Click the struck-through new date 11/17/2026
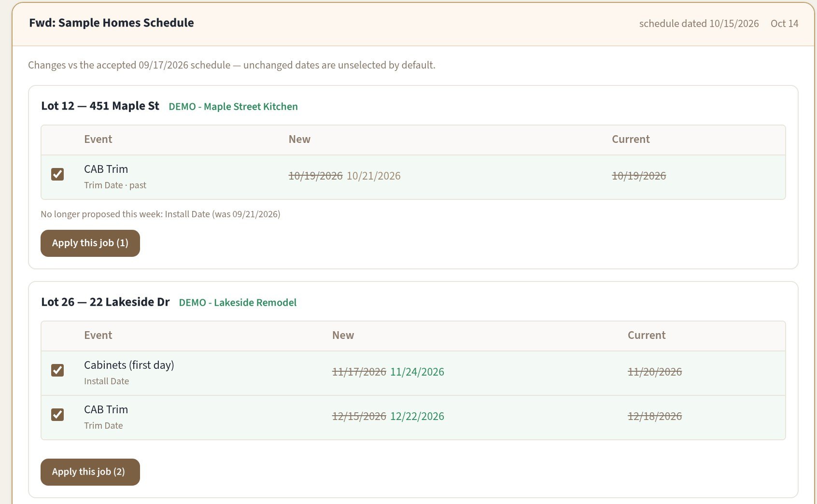817x504 pixels. pyautogui.click(x=359, y=372)
